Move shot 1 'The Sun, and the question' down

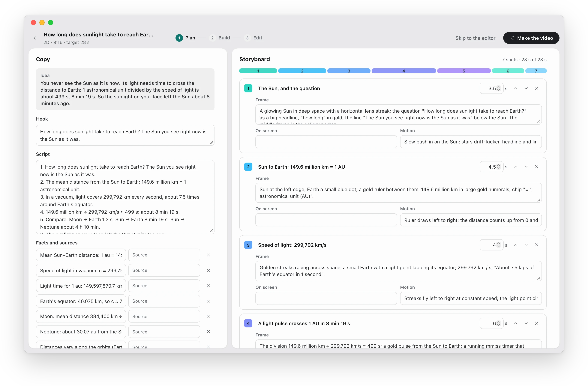pyautogui.click(x=526, y=88)
